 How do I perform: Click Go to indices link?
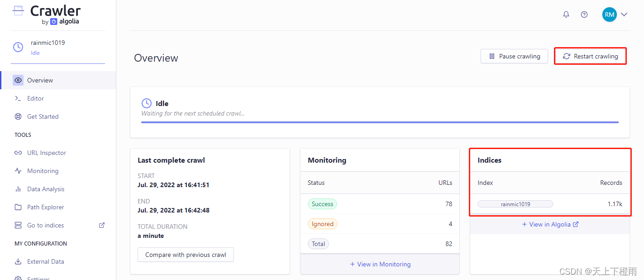tap(45, 225)
